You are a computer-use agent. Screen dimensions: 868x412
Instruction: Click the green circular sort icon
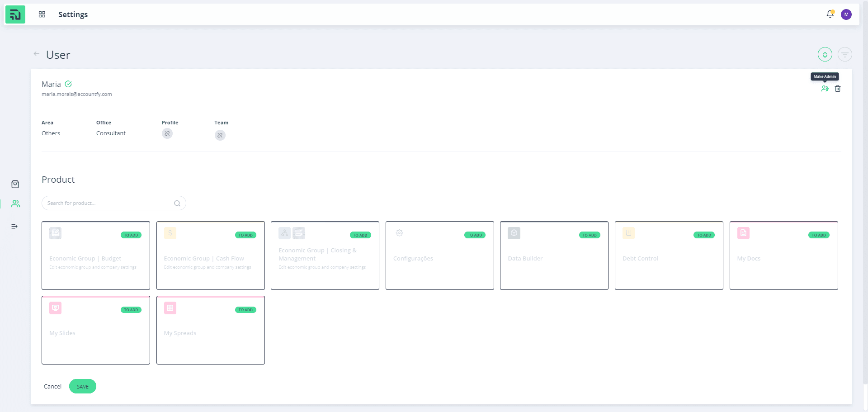(x=825, y=55)
